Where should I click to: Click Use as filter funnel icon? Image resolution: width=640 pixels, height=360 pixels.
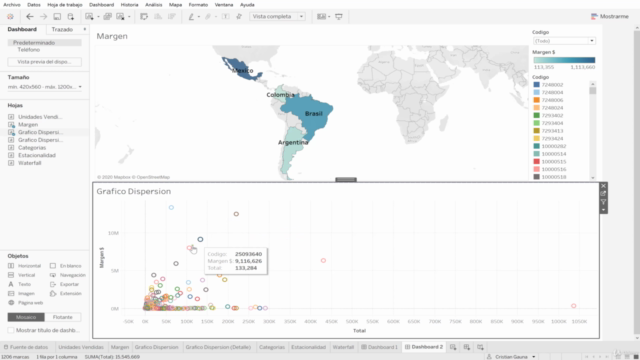603,202
